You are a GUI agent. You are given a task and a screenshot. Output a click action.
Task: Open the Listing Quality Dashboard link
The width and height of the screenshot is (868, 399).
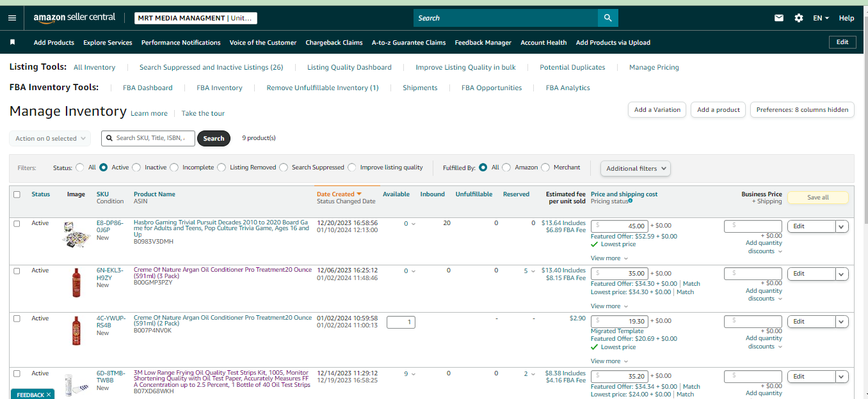350,67
